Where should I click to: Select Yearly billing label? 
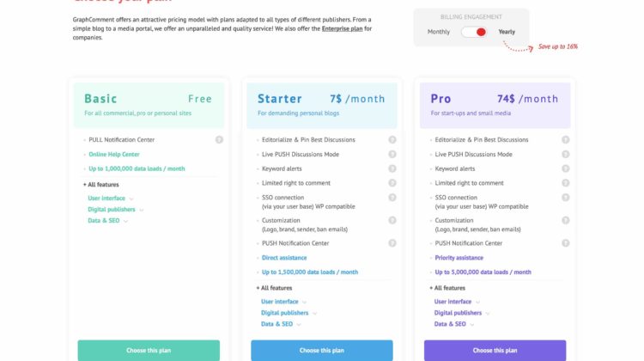coord(507,32)
